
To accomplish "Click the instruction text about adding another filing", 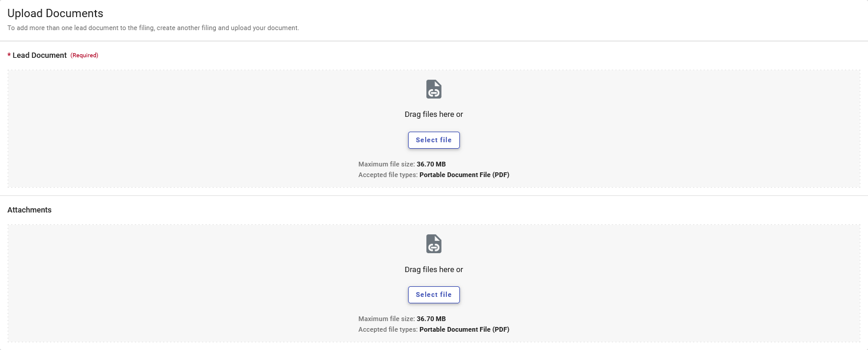I will (153, 28).
